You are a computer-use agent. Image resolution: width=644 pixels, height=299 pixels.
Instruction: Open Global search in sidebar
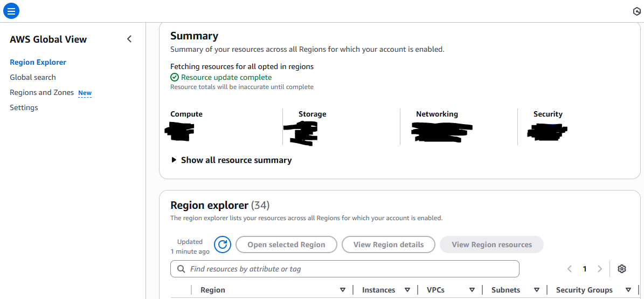pyautogui.click(x=33, y=77)
